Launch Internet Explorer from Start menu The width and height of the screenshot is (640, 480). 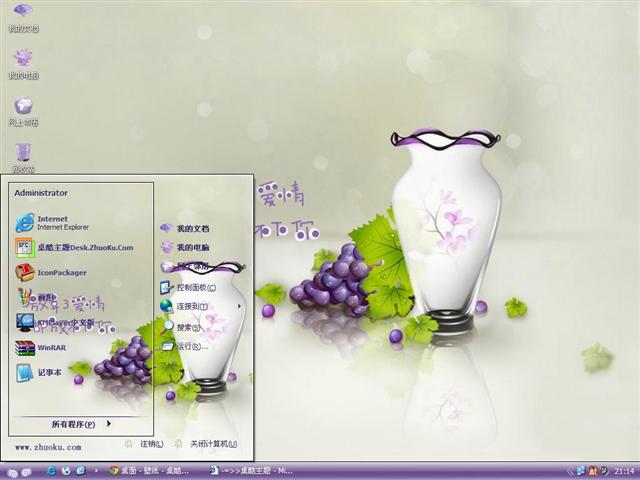pos(52,222)
